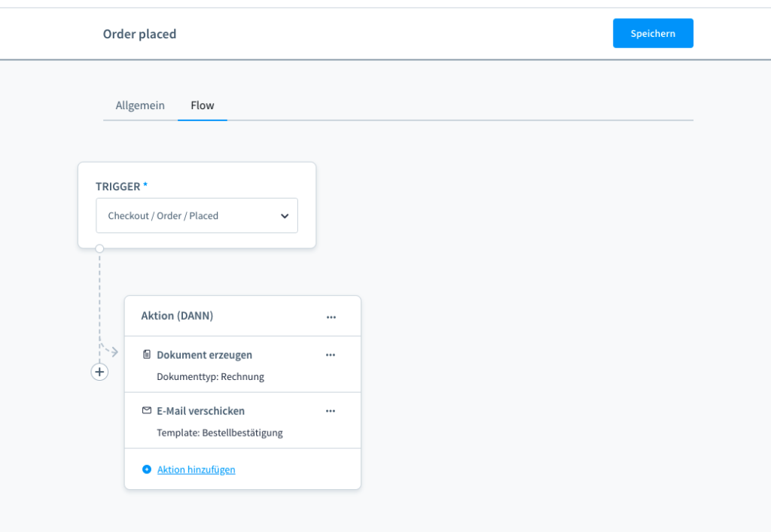Image resolution: width=771 pixels, height=532 pixels.
Task: Save the flow with the Speichern button
Action: click(653, 33)
